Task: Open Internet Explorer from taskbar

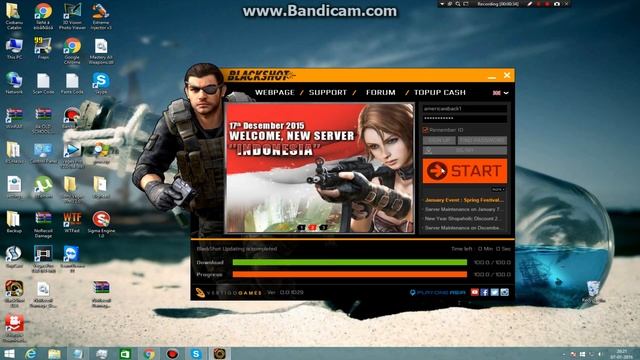Action: [31, 353]
